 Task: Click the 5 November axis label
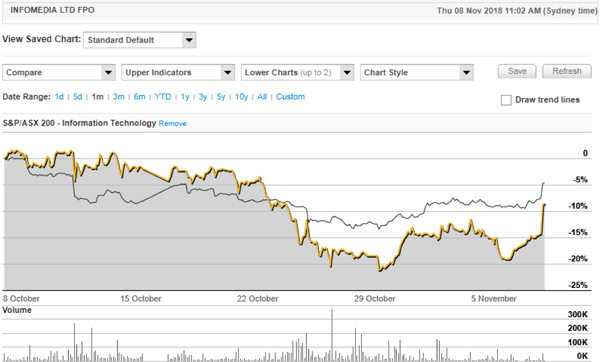(x=494, y=298)
